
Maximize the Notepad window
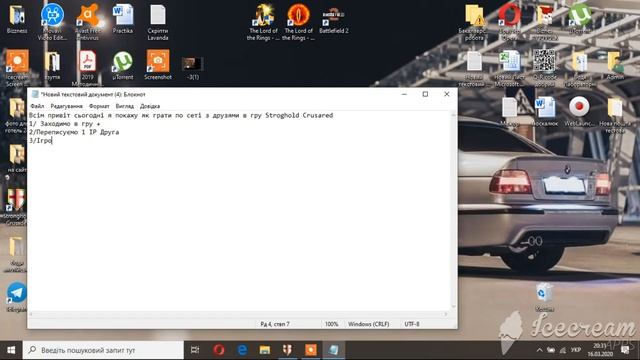tap(425, 94)
